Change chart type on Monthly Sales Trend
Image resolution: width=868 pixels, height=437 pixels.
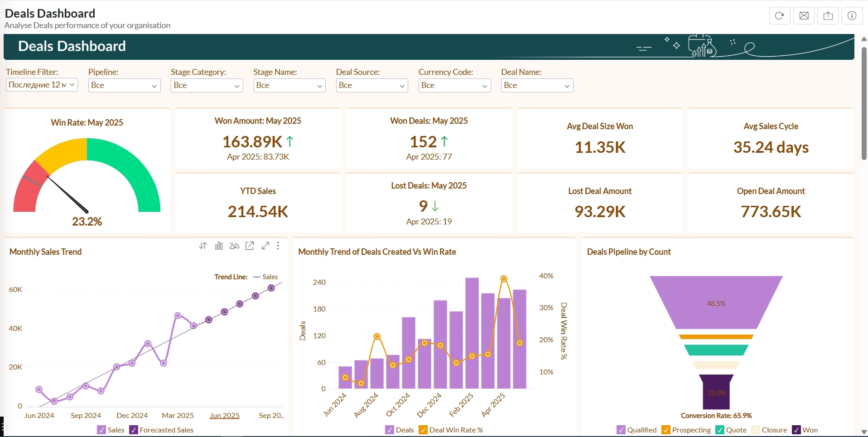[219, 246]
